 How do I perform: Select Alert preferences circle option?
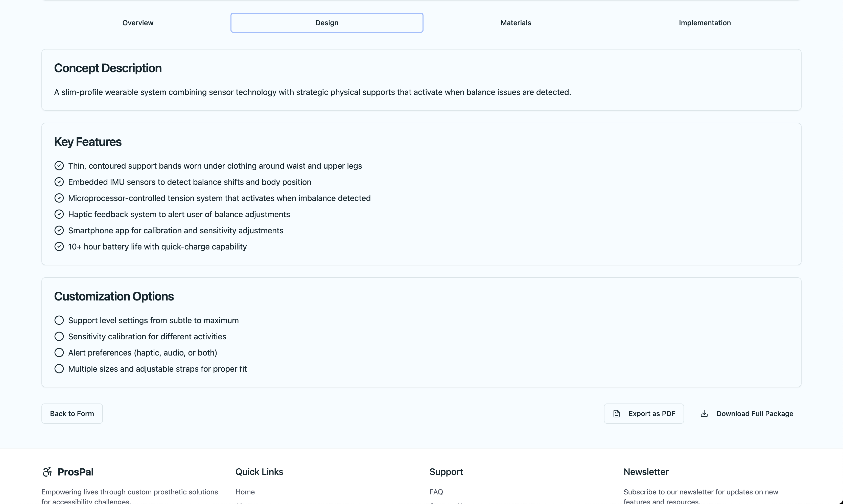(x=59, y=352)
